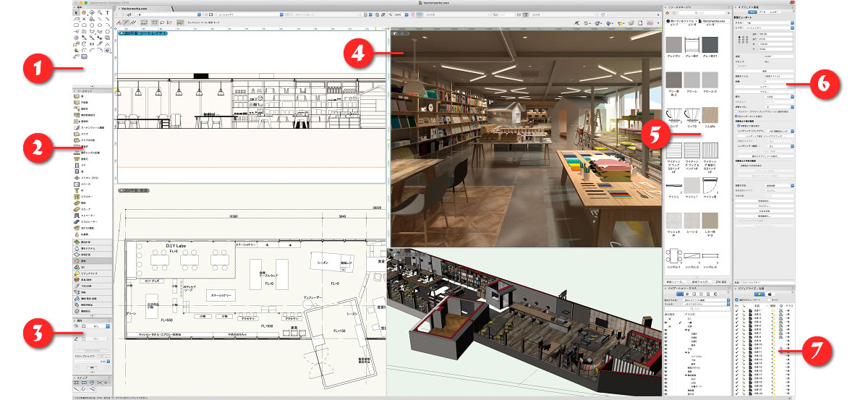Viewport: 868px width, 400px height.
Task: Select the arrow Selection tool
Action: 75,12
